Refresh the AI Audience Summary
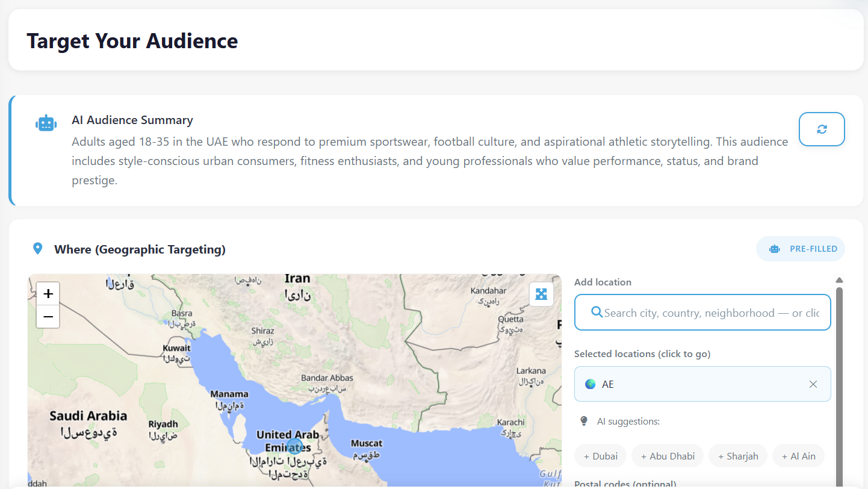The height and width of the screenshot is (489, 868). [x=822, y=129]
